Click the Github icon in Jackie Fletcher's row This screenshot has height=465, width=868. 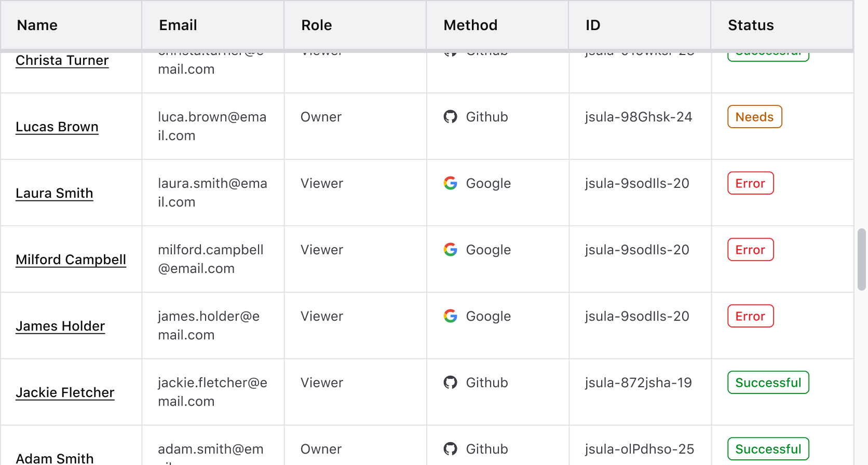tap(450, 382)
